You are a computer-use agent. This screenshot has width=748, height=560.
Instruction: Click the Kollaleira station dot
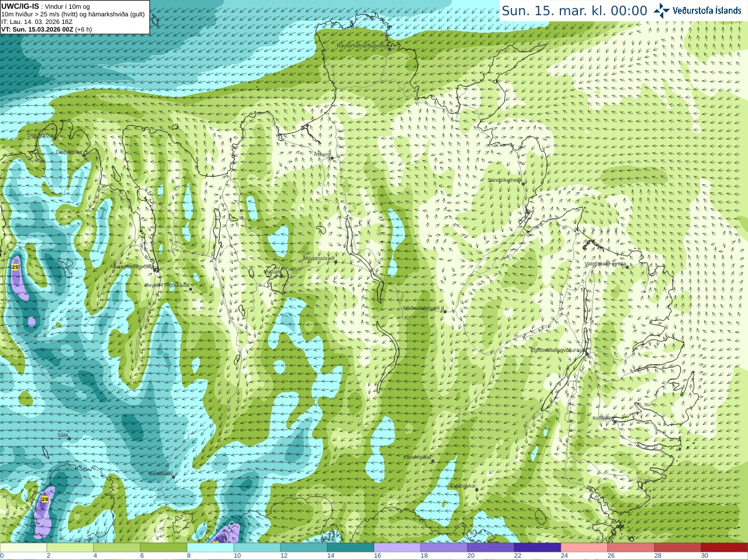click(615, 421)
